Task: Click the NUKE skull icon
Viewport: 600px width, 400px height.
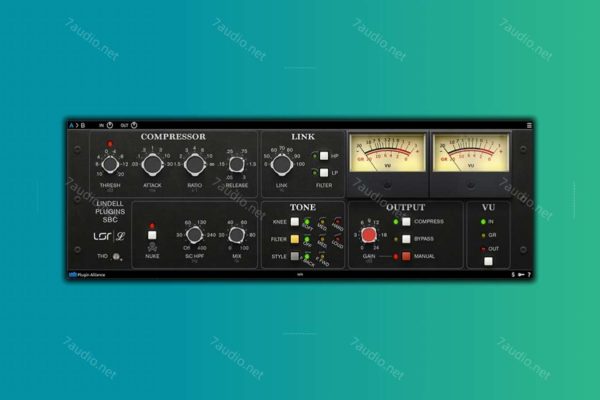Action: coord(152,247)
